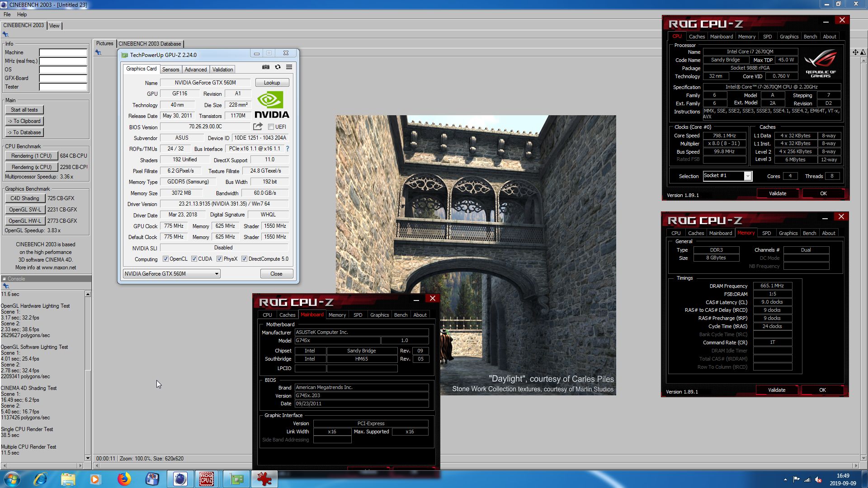Open the Help menu

[x=22, y=14]
